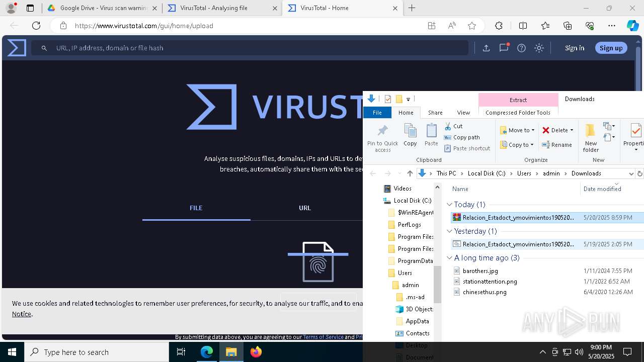Screen dimensions: 644x362
Task: Open Favorites list icon in Edge toolbar
Action: [545, 26]
